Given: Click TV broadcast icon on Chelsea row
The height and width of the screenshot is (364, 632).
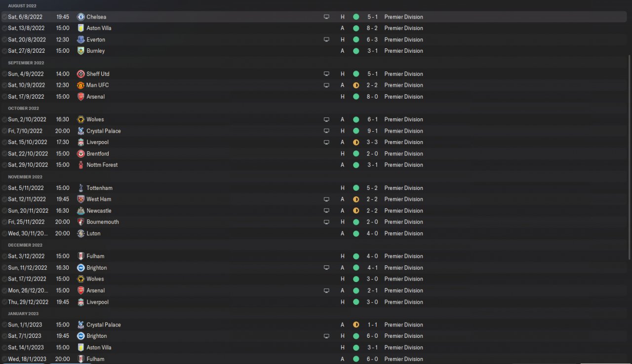Looking at the screenshot, I should pyautogui.click(x=326, y=17).
